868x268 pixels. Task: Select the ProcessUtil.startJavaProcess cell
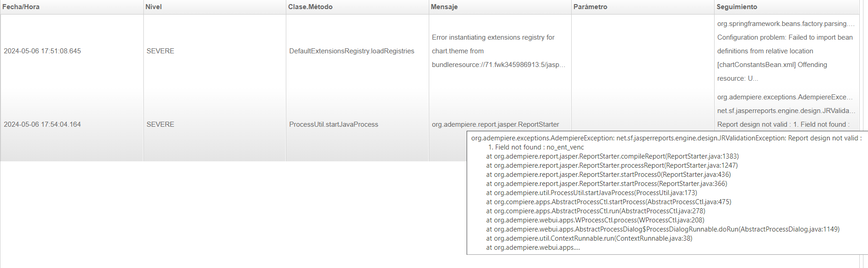pyautogui.click(x=333, y=124)
